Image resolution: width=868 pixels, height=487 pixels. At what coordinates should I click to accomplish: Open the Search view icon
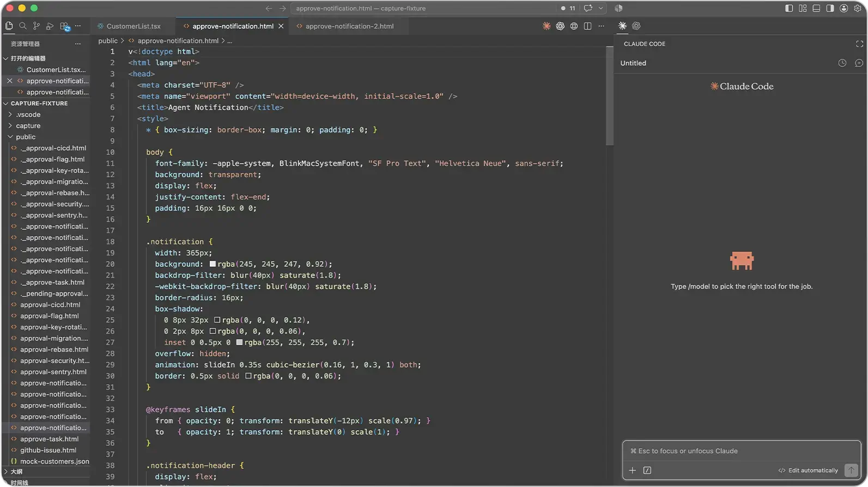tap(23, 26)
